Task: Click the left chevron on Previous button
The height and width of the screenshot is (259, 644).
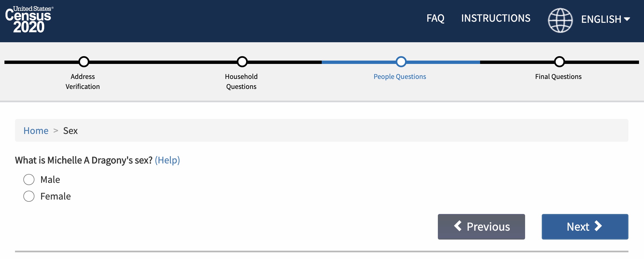Action: (458, 226)
